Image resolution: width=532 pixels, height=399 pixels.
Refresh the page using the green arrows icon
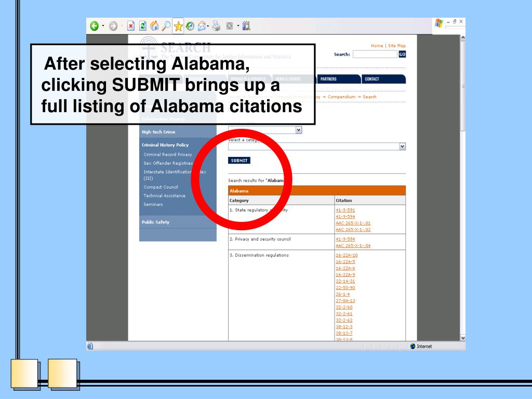click(x=143, y=26)
